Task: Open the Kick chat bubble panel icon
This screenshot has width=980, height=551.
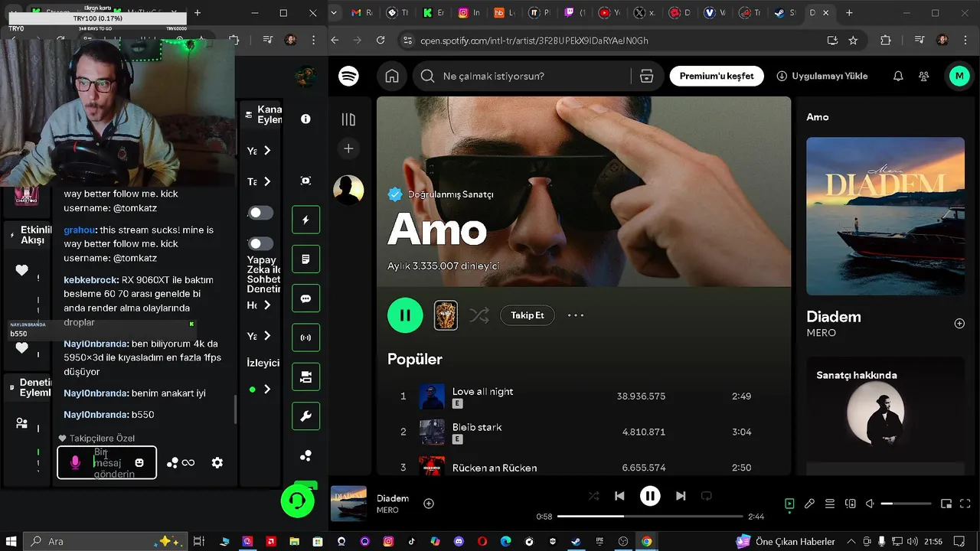Action: pos(305,298)
